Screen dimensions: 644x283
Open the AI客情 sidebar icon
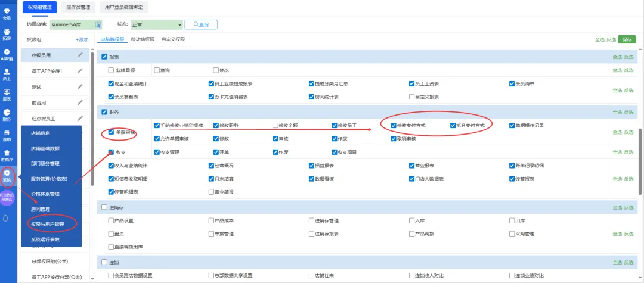pos(7,55)
